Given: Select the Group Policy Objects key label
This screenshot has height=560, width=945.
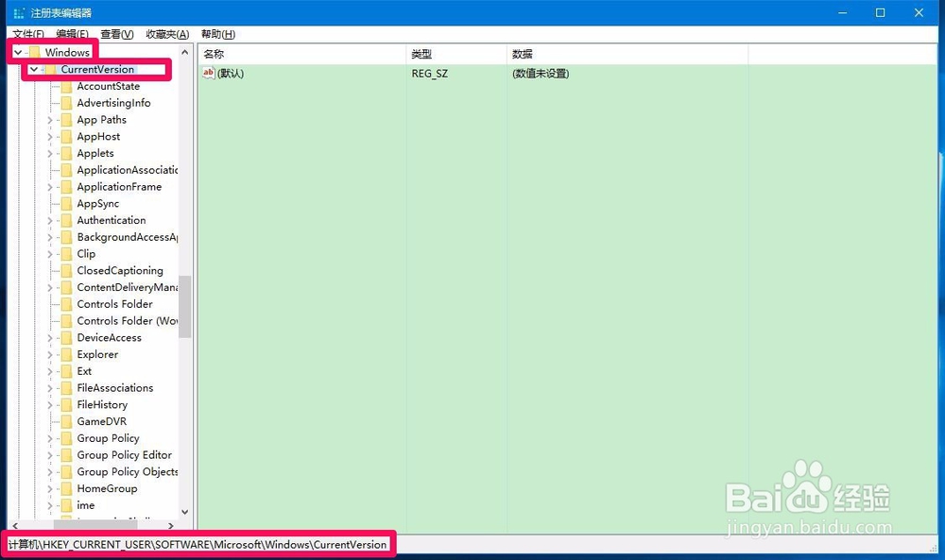Looking at the screenshot, I should (128, 472).
